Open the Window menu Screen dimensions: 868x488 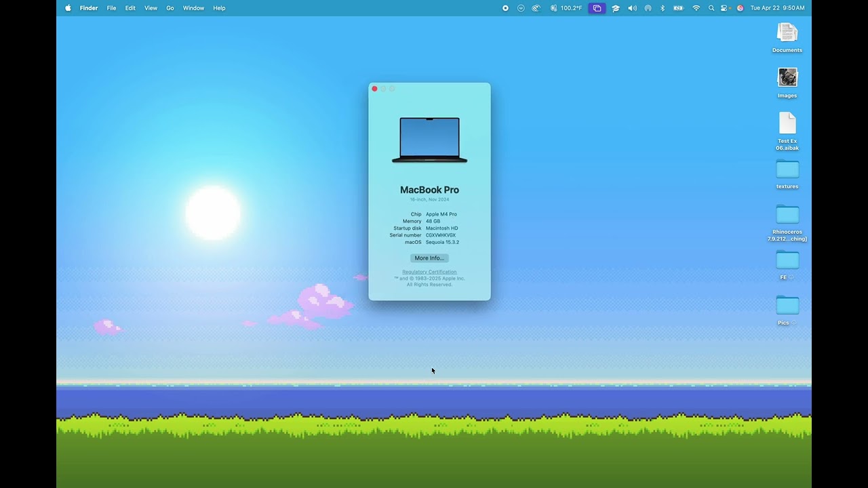pyautogui.click(x=193, y=8)
